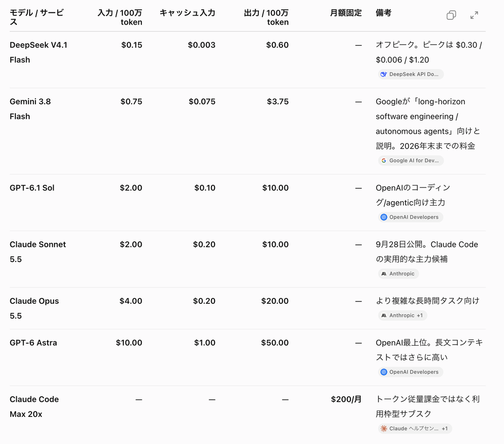Click the DeepSeek whale icon

(384, 74)
